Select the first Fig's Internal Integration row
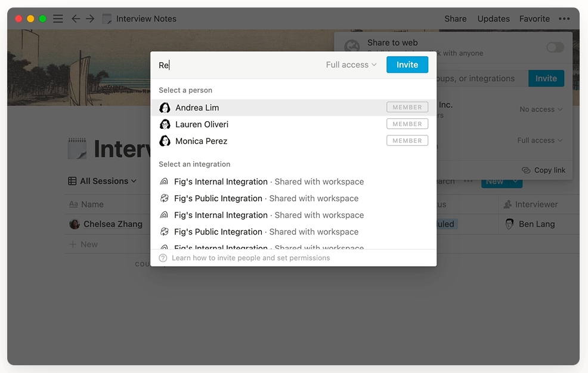The image size is (588, 373). pyautogui.click(x=293, y=181)
